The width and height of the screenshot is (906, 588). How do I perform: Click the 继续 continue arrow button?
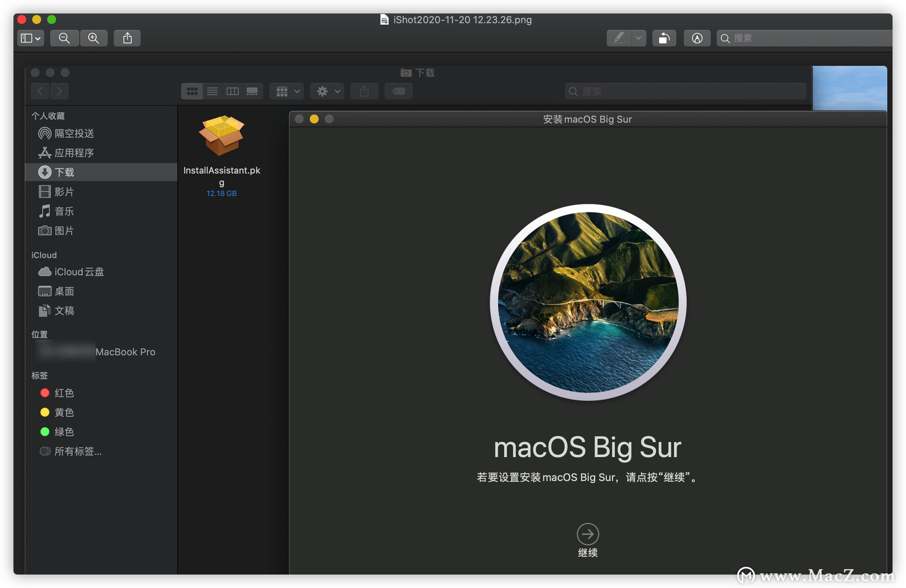point(587,534)
